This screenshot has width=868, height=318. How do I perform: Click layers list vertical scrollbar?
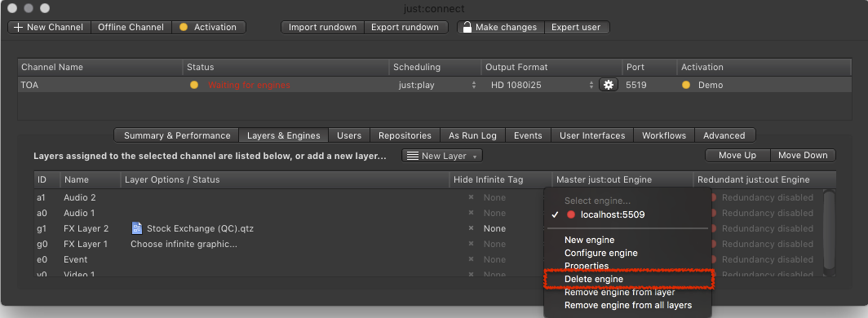829,229
